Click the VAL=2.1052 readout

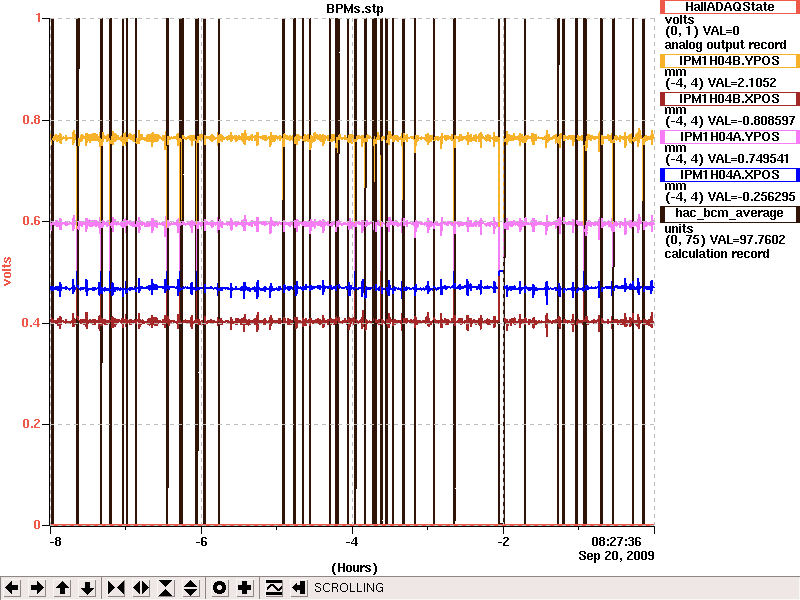coord(743,83)
